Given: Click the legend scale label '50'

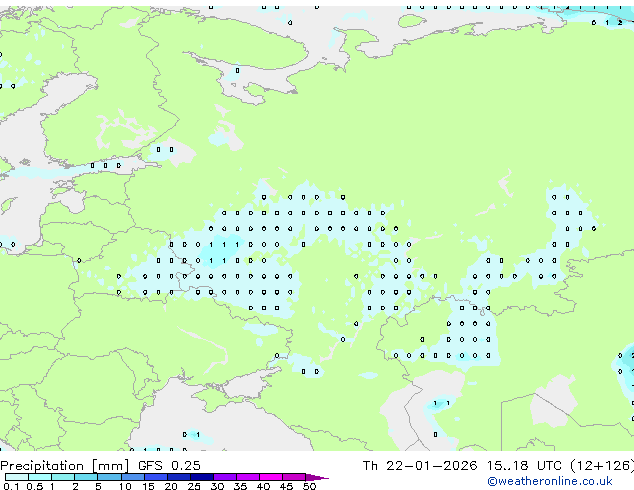Looking at the screenshot, I should (x=309, y=486).
